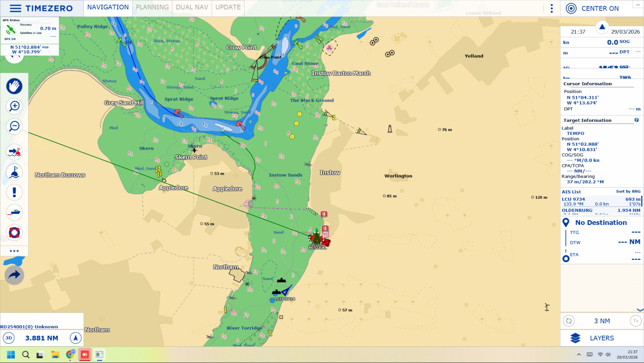Switch to the PLANNING tab
The height and width of the screenshot is (363, 644).
152,7
